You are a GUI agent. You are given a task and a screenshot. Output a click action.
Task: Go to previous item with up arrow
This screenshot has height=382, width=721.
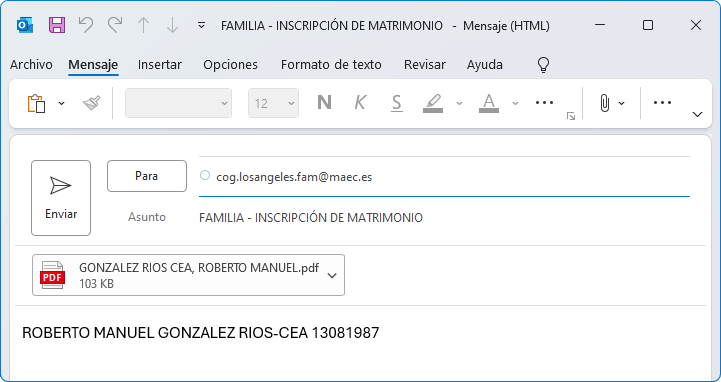[143, 25]
